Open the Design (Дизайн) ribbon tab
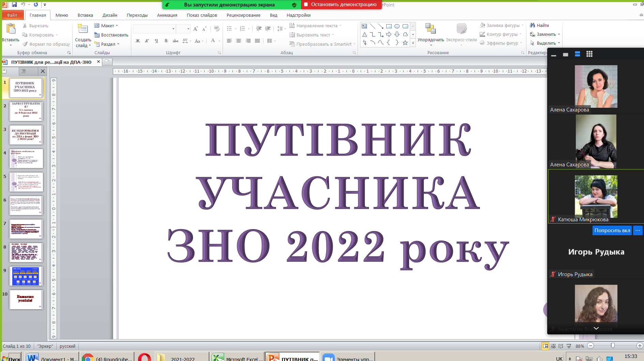Screen dimensions: 644x361 click(x=110, y=15)
